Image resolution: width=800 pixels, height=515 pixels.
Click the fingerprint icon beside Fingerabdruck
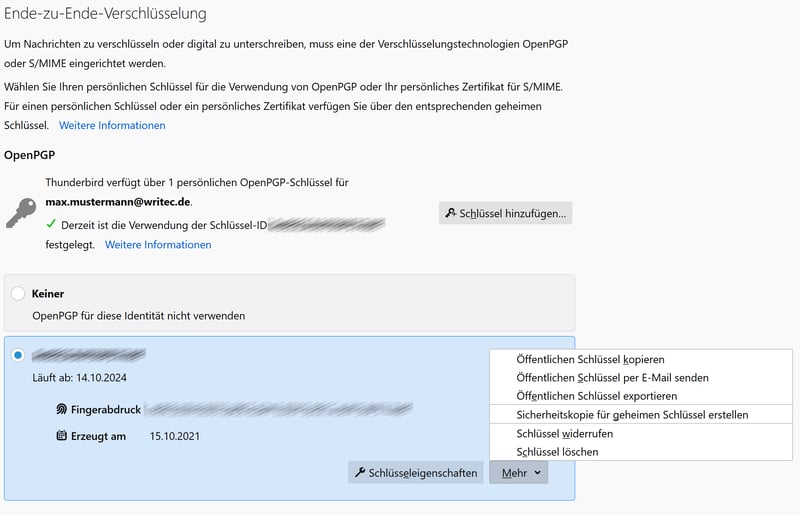pos(62,409)
